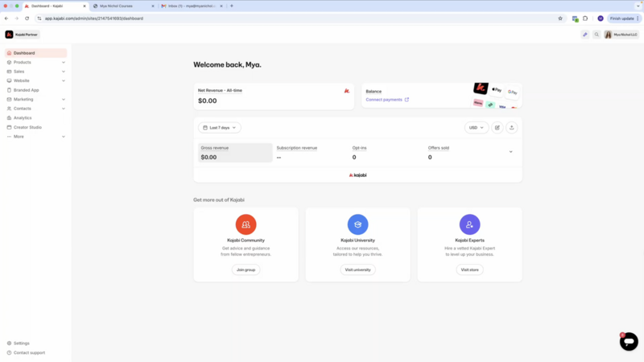The height and width of the screenshot is (362, 644).
Task: Expand the Sales menu chevron
Action: coord(64,72)
